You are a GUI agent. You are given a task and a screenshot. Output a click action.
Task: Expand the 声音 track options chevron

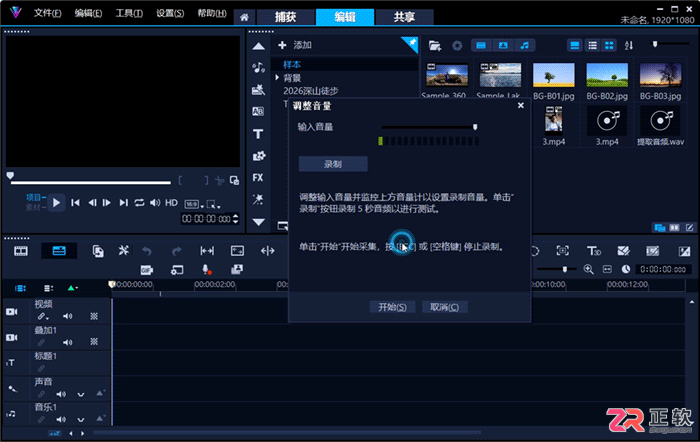pos(81,394)
